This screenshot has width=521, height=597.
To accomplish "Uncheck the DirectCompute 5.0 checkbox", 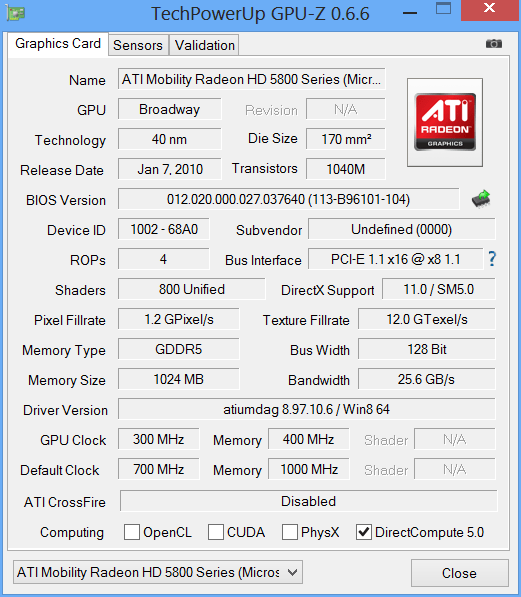I will (364, 532).
